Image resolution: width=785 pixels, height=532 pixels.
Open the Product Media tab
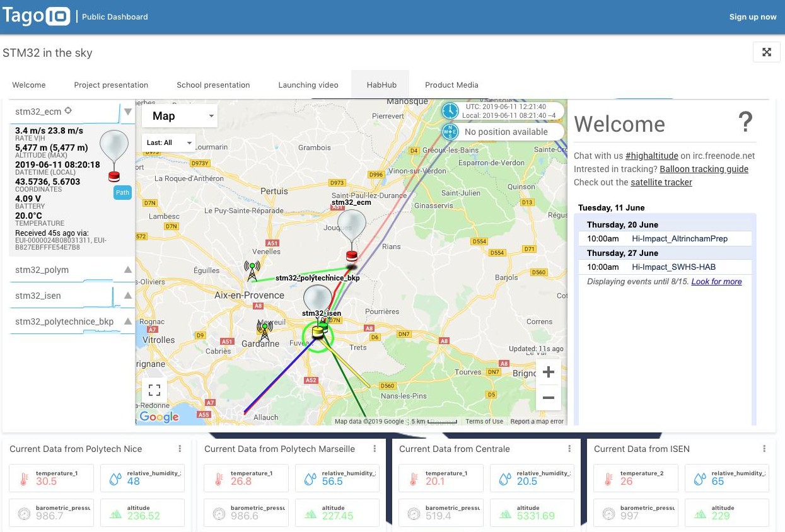pyautogui.click(x=451, y=85)
